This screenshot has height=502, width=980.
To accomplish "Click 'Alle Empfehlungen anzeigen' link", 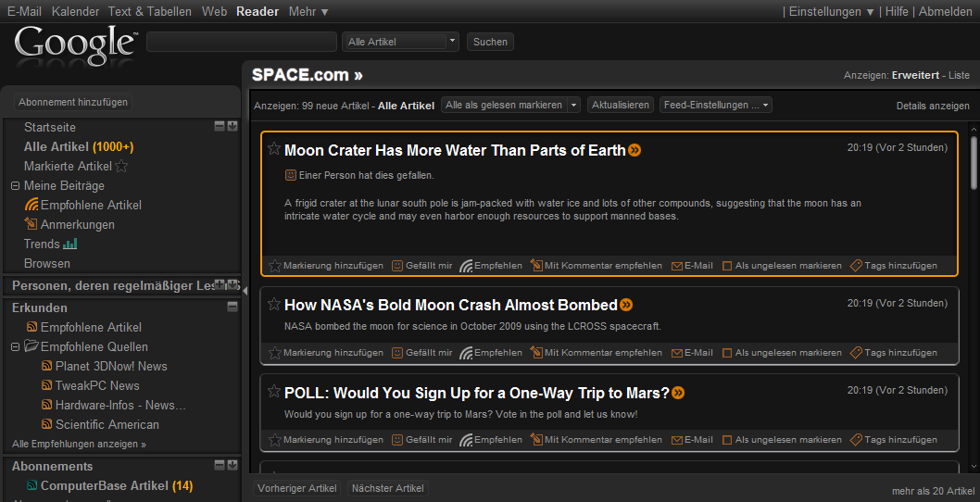I will coord(79,444).
